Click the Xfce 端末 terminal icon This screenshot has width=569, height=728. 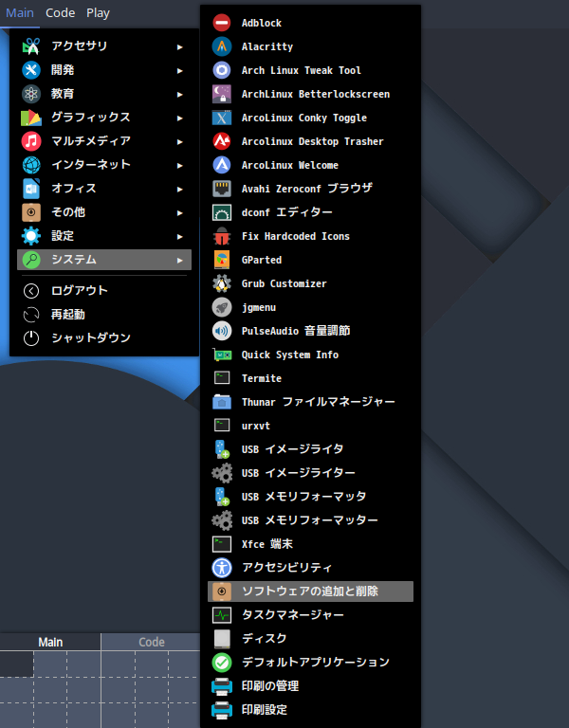click(222, 544)
